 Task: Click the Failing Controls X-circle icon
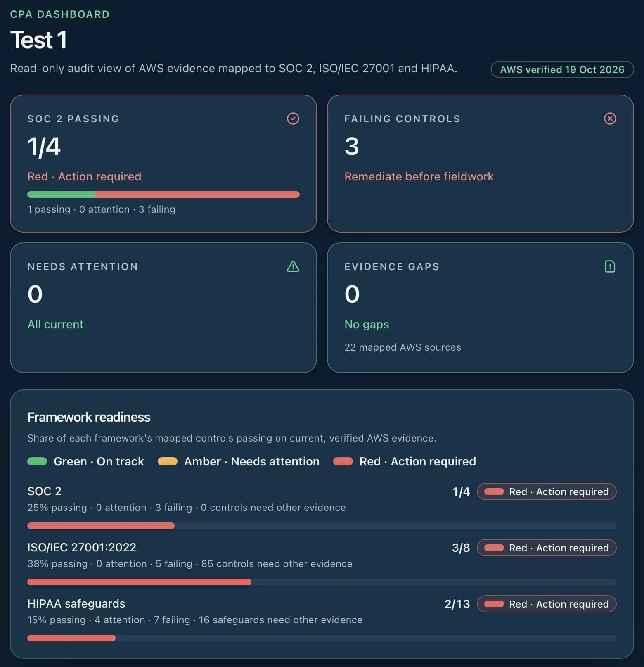(610, 119)
